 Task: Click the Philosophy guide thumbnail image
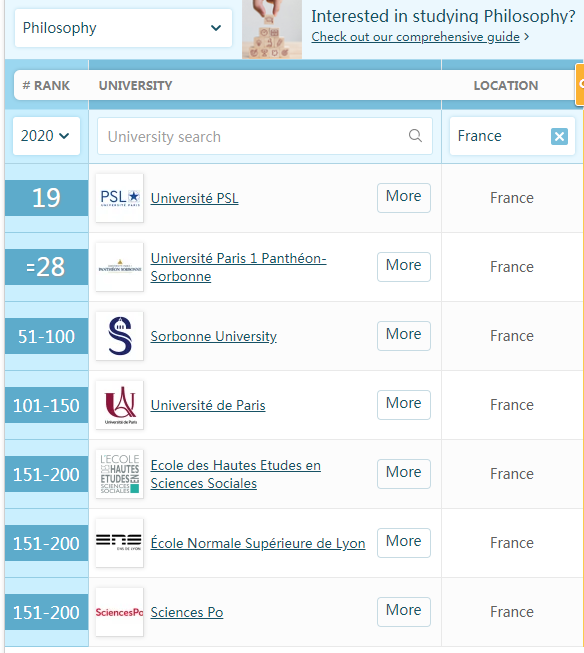coord(272,29)
